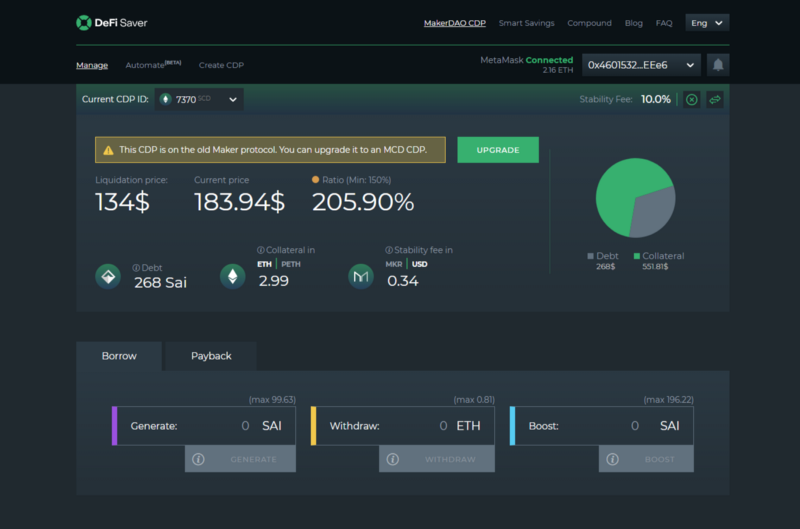Click the 10.0% stability fee value
The width and height of the screenshot is (800, 529).
click(x=656, y=99)
